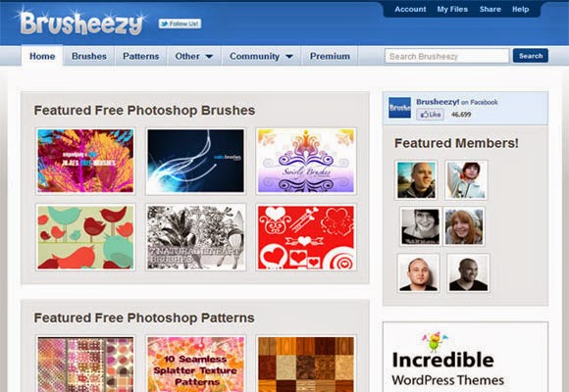Click the Help link

point(520,10)
